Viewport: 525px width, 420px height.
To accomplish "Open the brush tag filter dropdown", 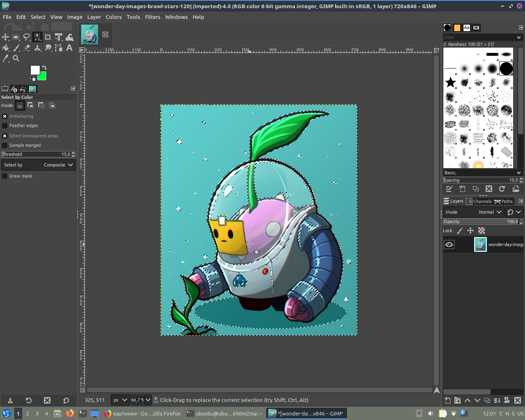I will (x=519, y=37).
